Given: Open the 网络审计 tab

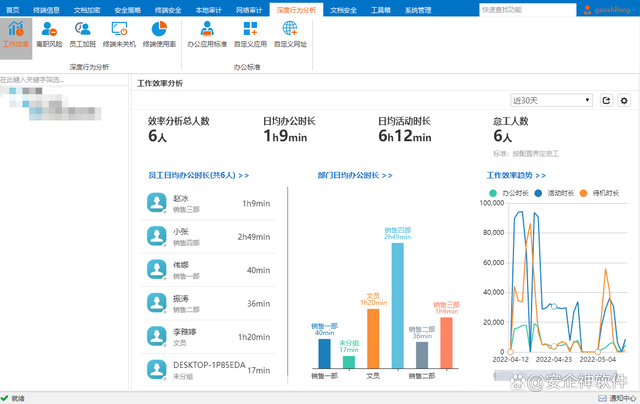Looking at the screenshot, I should 249,10.
